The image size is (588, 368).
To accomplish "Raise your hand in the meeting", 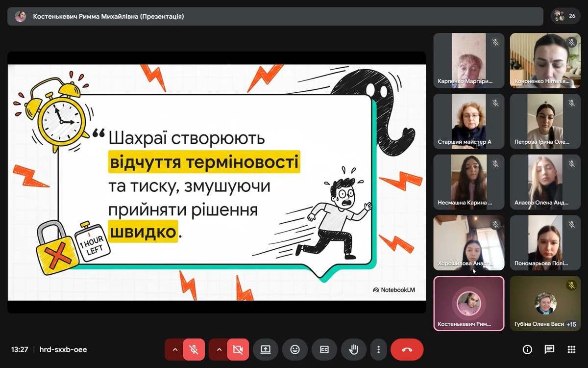I will click(x=354, y=349).
